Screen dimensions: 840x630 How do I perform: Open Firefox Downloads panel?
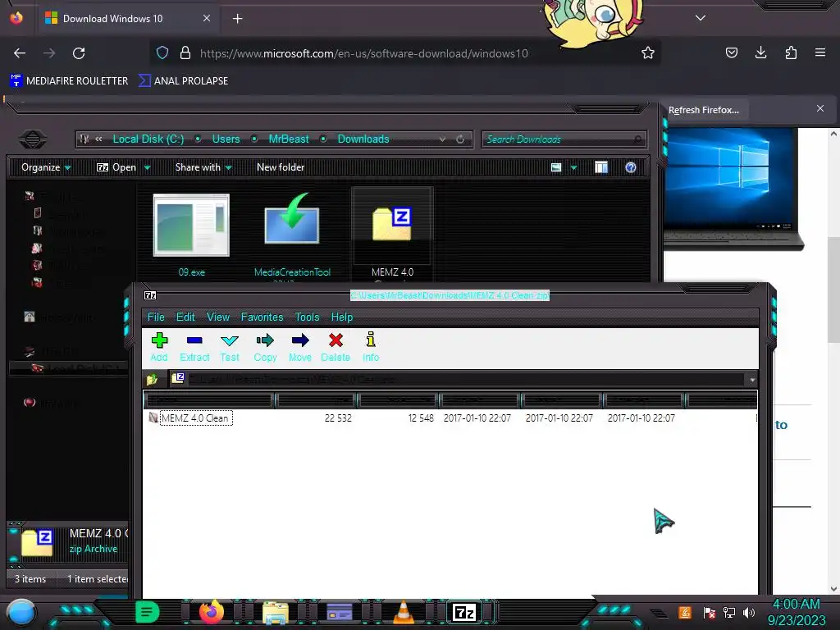pos(760,52)
